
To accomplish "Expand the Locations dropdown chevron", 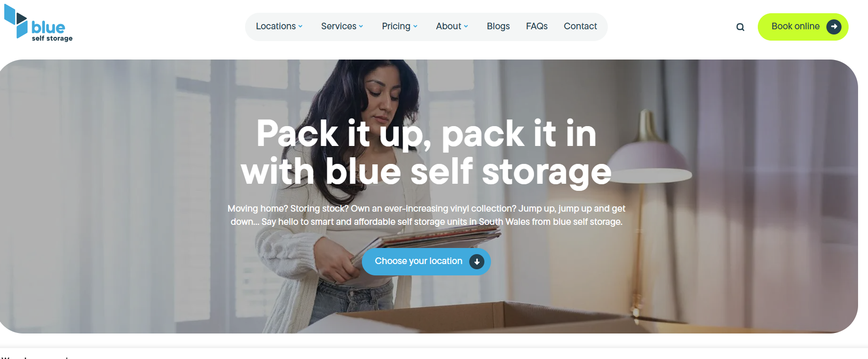I will coord(300,26).
